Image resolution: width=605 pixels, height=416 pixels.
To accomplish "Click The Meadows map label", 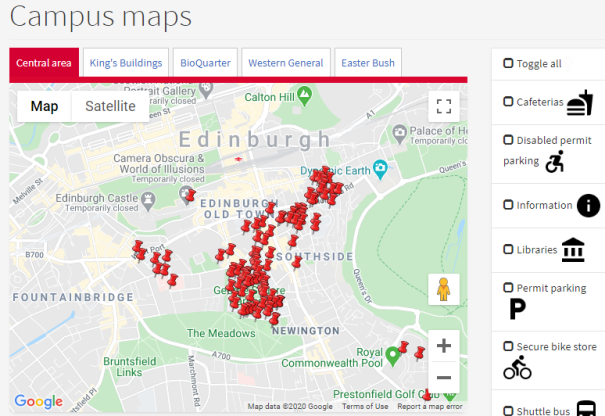I will click(x=221, y=333).
